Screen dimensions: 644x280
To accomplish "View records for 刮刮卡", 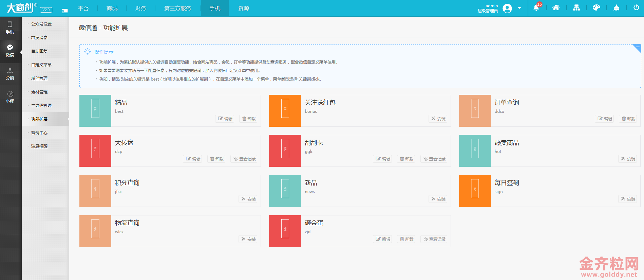I will (434, 159).
